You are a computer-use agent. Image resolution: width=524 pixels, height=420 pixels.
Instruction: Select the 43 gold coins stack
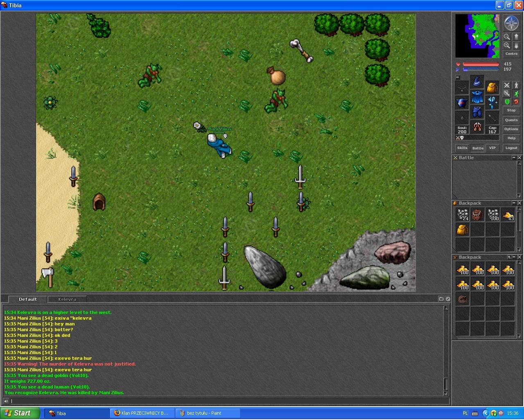coord(508,215)
